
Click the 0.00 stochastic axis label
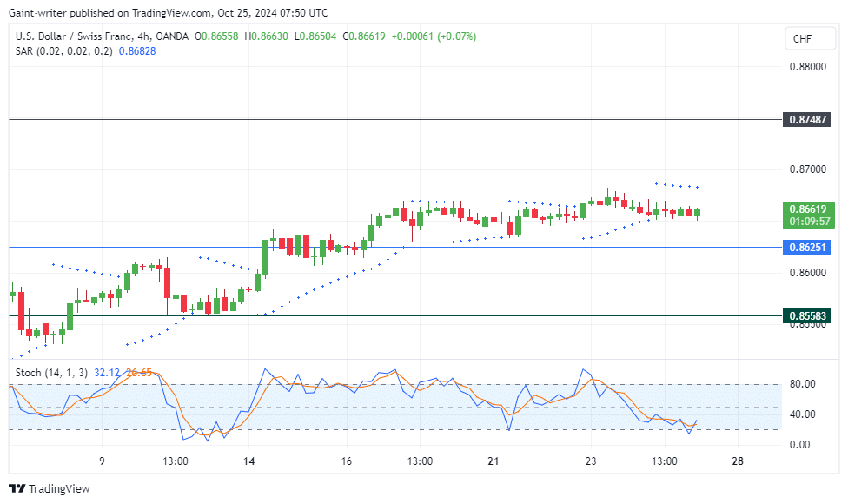point(799,445)
